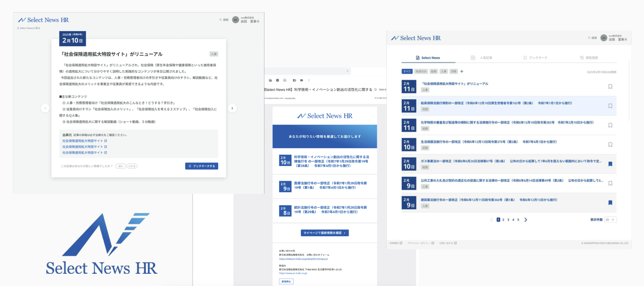Click next article arrow beside the article card

(x=232, y=108)
